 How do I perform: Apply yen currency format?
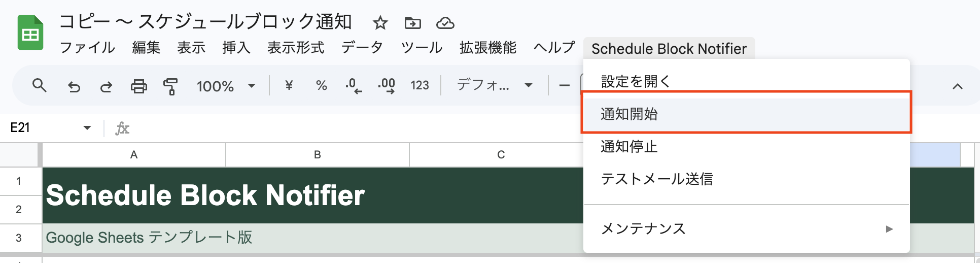point(289,85)
